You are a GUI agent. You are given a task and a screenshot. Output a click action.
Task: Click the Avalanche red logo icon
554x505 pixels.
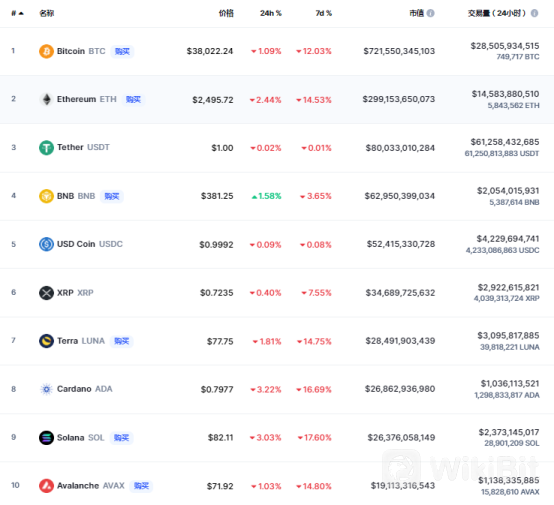[x=46, y=486]
